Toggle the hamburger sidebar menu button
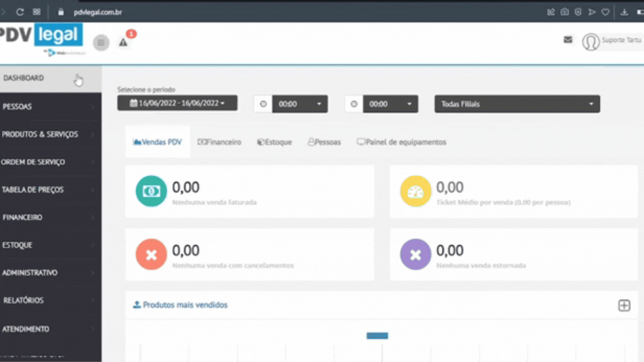The image size is (644, 362). click(x=101, y=43)
